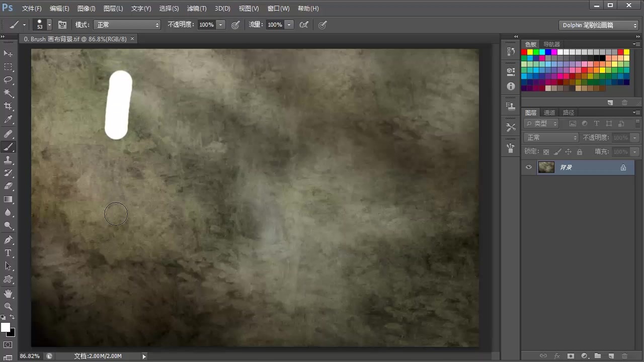The width and height of the screenshot is (644, 362).
Task: Select the Type tool
Action: (x=9, y=253)
